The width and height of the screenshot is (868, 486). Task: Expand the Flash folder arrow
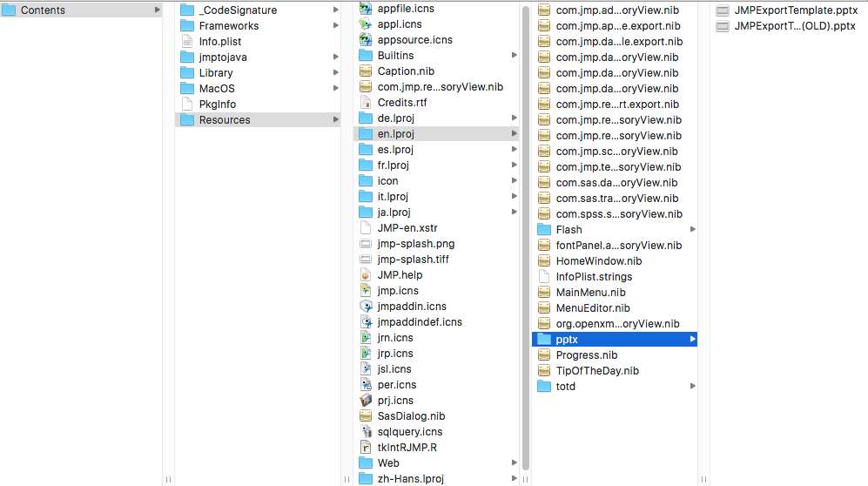pos(692,230)
